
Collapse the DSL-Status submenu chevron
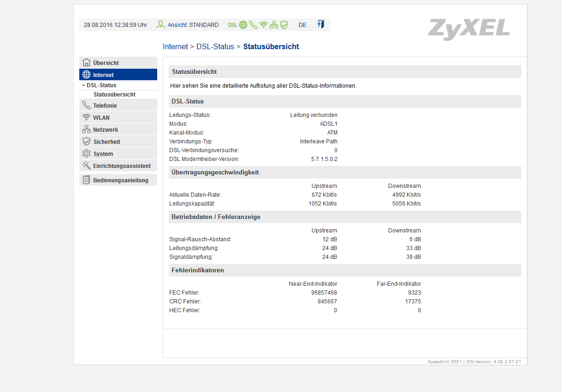click(x=83, y=85)
